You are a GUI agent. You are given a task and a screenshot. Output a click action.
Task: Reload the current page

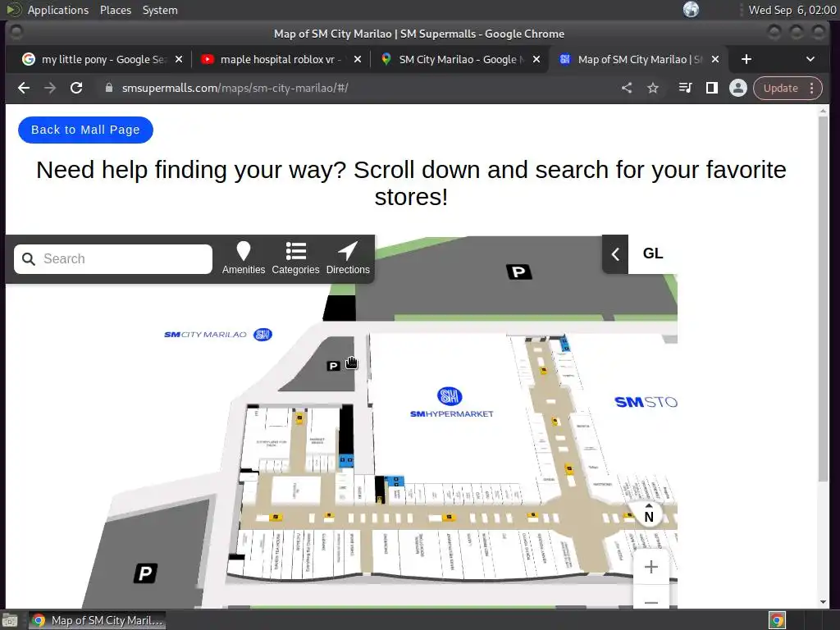76,88
